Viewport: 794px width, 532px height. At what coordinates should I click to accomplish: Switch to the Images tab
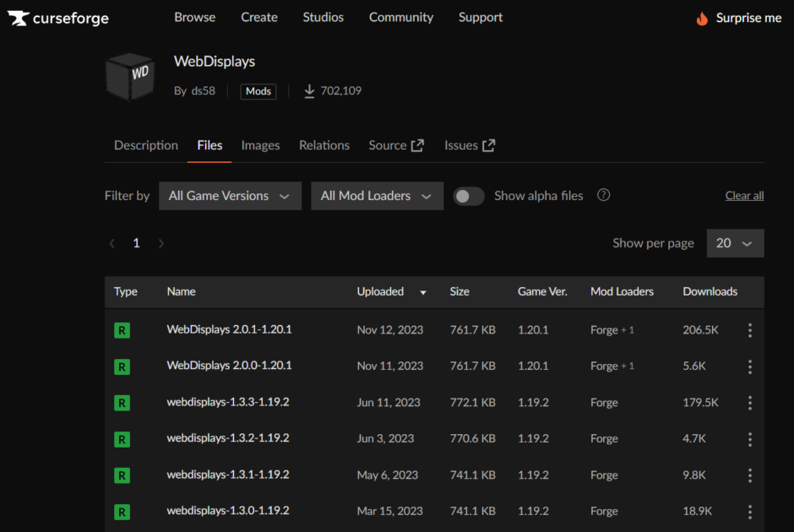[x=260, y=144]
